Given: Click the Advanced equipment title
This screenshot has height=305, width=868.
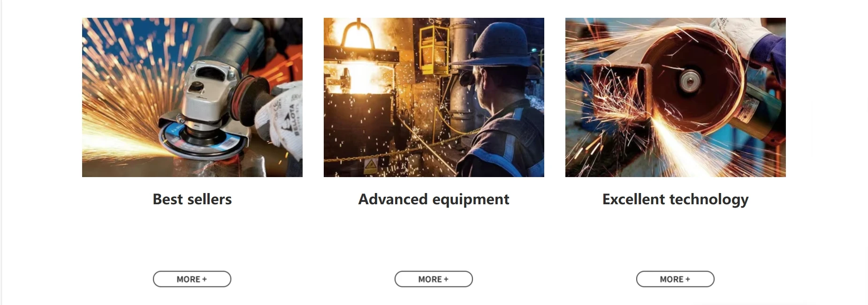Looking at the screenshot, I should click(x=434, y=200).
